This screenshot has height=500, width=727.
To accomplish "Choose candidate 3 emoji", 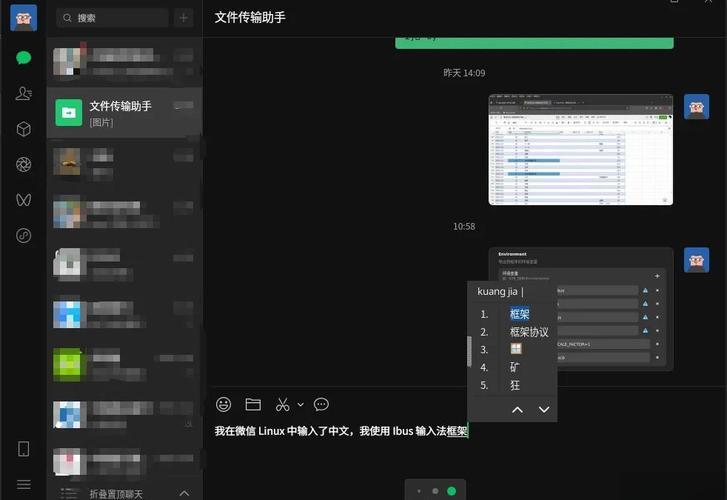I will [516, 349].
